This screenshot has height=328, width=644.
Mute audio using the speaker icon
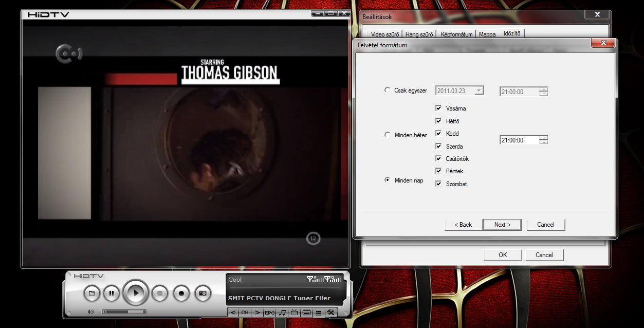[x=91, y=312]
